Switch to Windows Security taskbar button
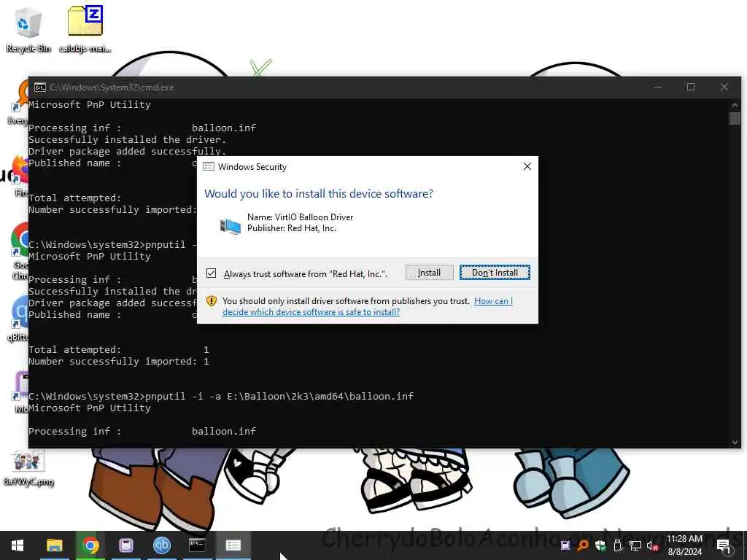The height and width of the screenshot is (560, 747). click(233, 545)
